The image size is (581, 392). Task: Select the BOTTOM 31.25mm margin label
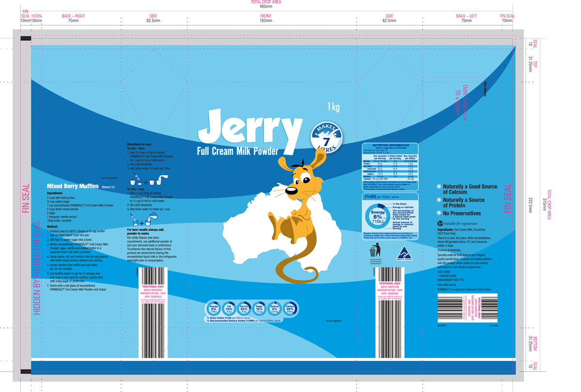pos(532,345)
